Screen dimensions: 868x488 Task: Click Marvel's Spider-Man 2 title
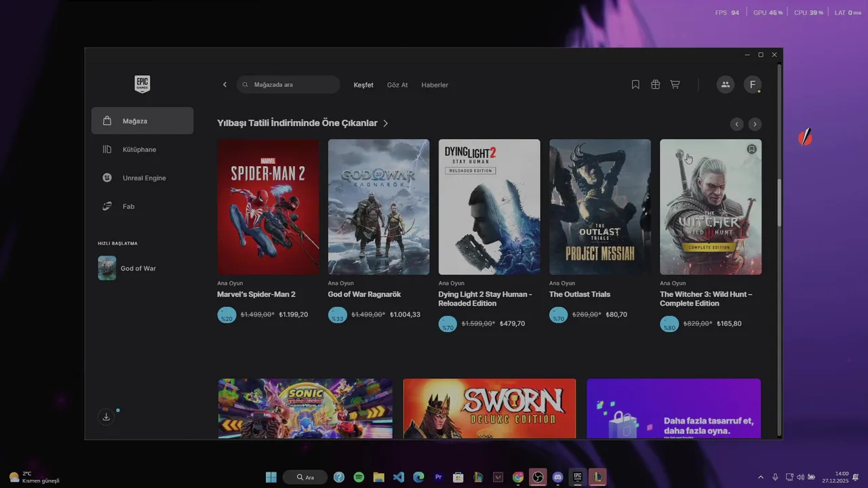[x=256, y=294]
